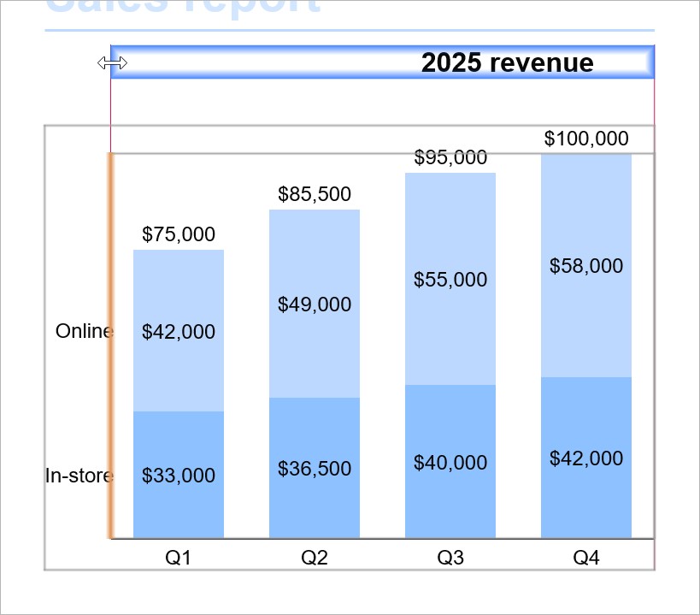700x615 pixels.
Task: Select the "In-store" series label
Action: [78, 476]
